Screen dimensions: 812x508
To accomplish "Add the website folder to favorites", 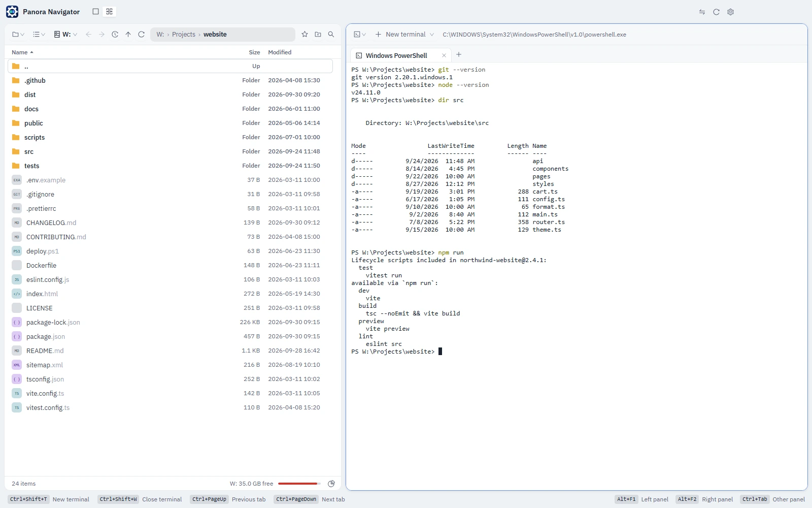I will pos(304,35).
